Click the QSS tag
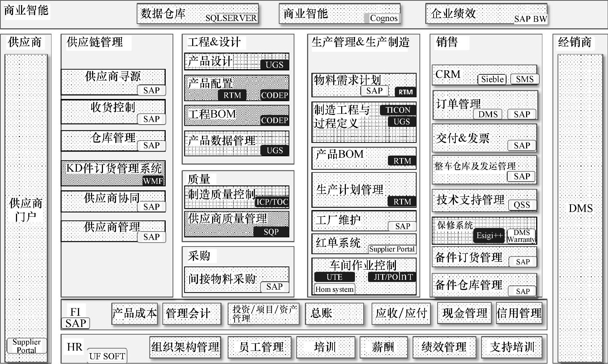Image resolution: width=608 pixels, height=364 pixels. tap(522, 205)
